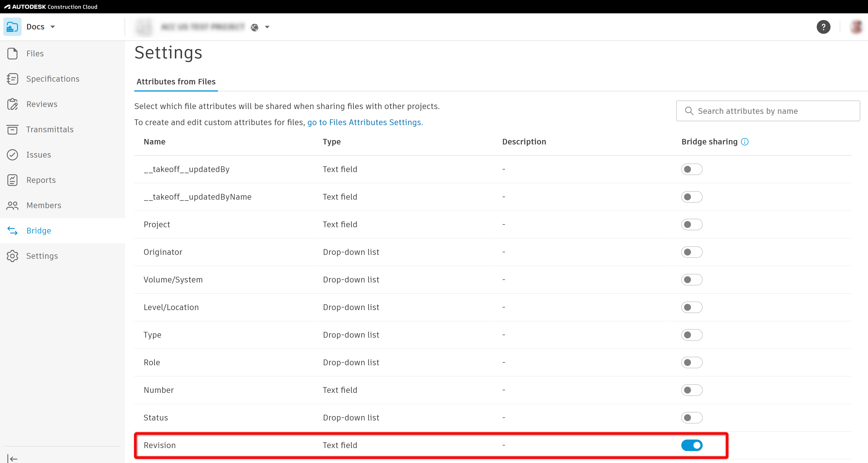Open Reports from the sidebar menu
Viewport: 868px width, 463px height.
coord(41,180)
